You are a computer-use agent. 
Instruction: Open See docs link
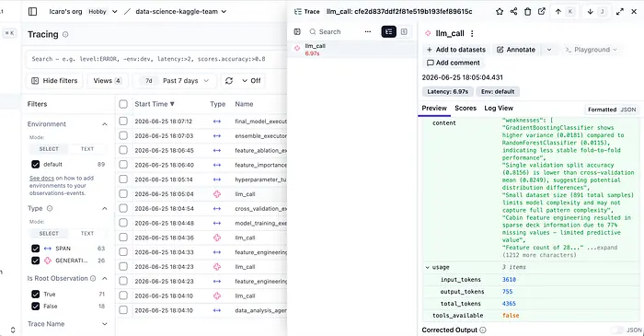pos(42,179)
